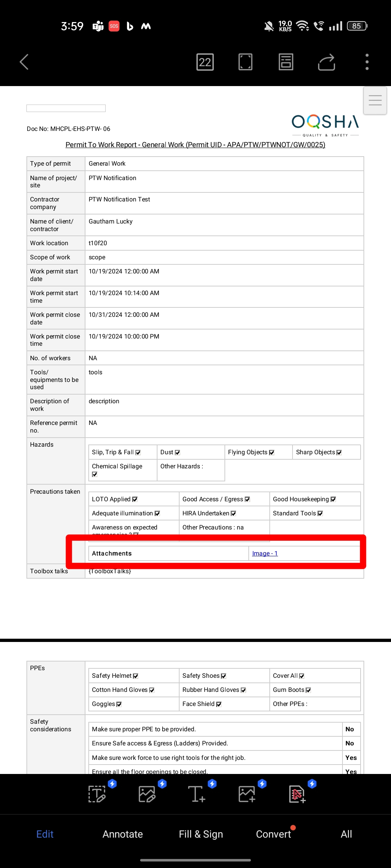This screenshot has width=391, height=868.
Task: Toggle the Safety Helmet checkbox
Action: (x=136, y=676)
